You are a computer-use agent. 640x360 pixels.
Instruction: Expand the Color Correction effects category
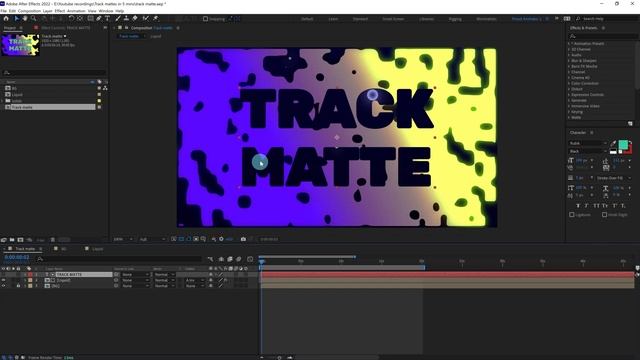[569, 83]
